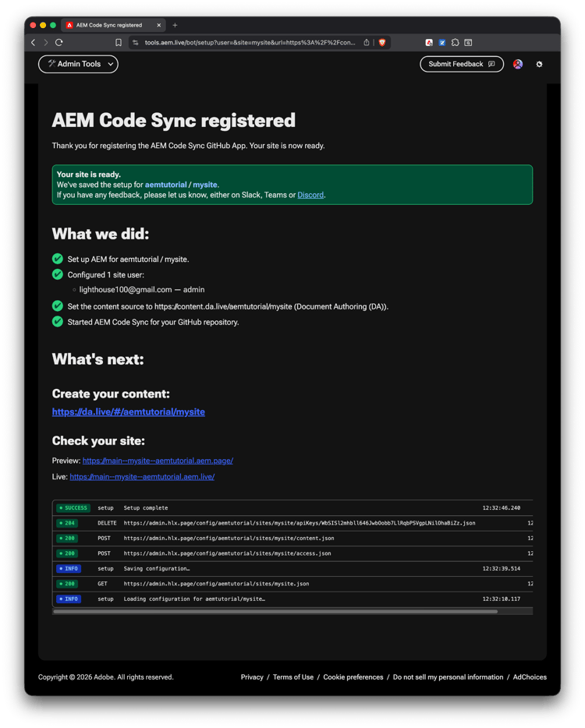Open the Terms of Use footer link
This screenshot has height=728, width=585.
click(x=293, y=677)
